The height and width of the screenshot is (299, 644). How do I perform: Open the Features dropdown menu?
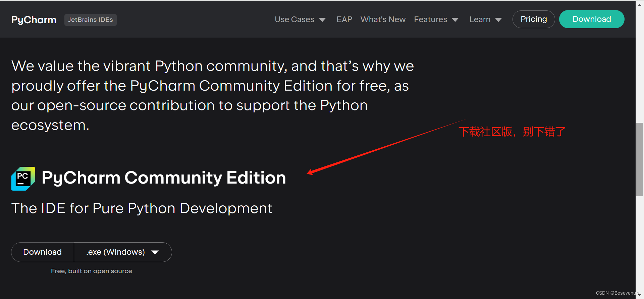(x=436, y=19)
